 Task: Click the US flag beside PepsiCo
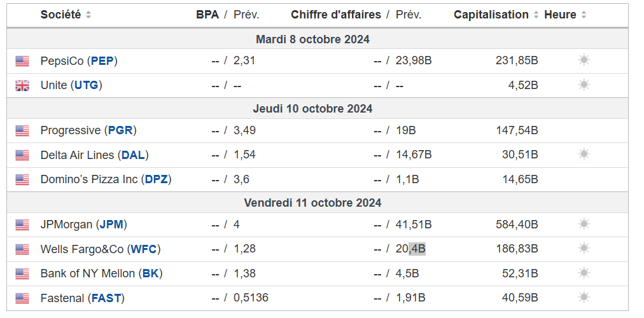[x=22, y=61]
